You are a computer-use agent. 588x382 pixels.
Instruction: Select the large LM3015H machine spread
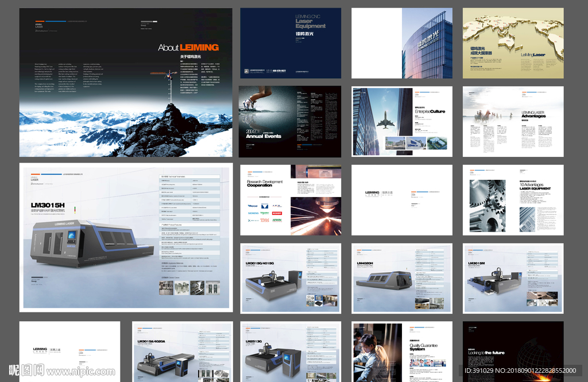(x=126, y=237)
